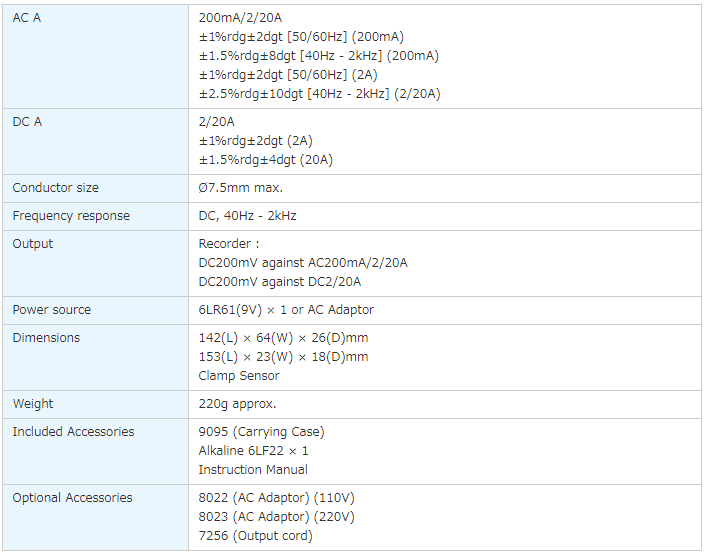707x555 pixels.
Task: Select the "Included Accessories" label
Action: (x=73, y=432)
